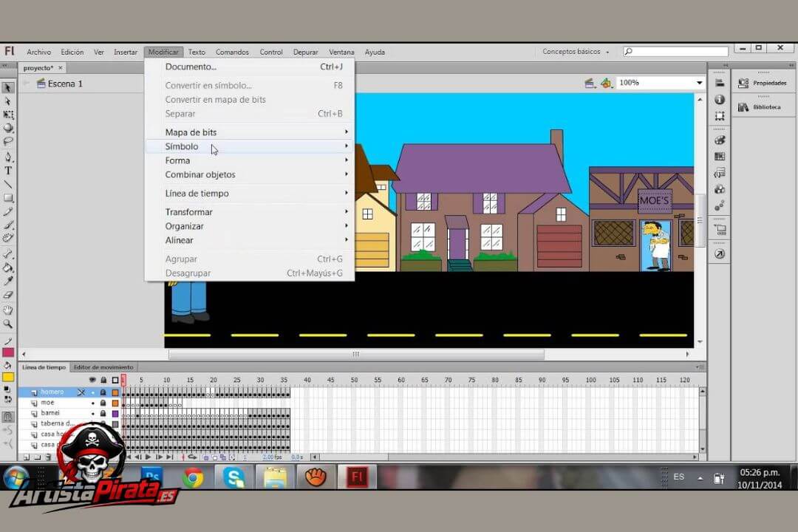The image size is (798, 532).
Task: Toggle the lock on the moe layer
Action: (x=103, y=403)
